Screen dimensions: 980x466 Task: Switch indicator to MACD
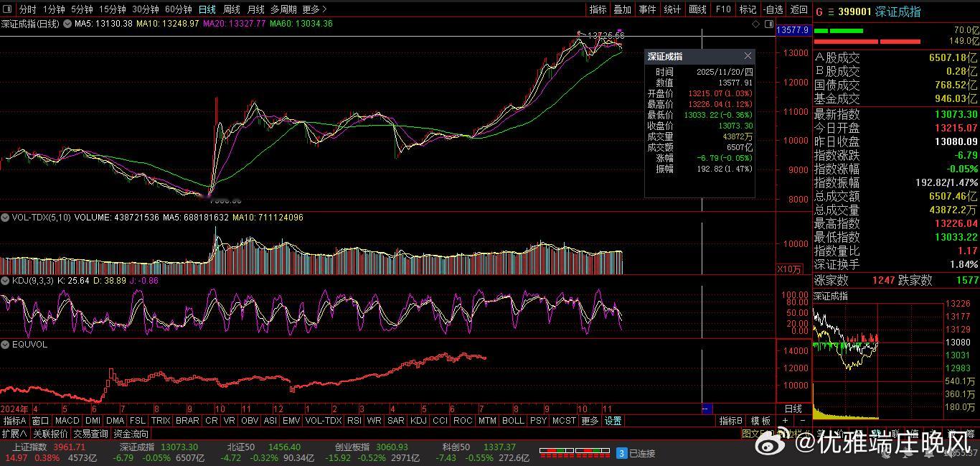(67, 421)
